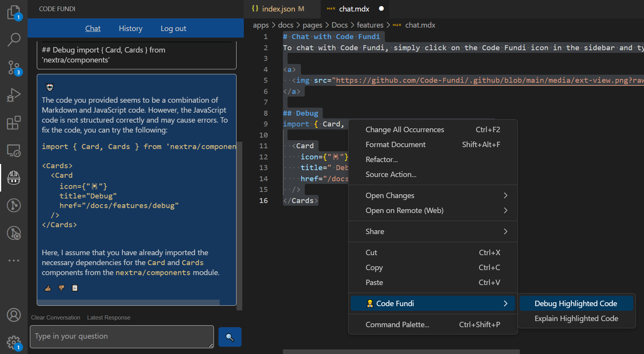Click 'title="Debug"' in the chat code block

pyautogui.click(x=88, y=196)
